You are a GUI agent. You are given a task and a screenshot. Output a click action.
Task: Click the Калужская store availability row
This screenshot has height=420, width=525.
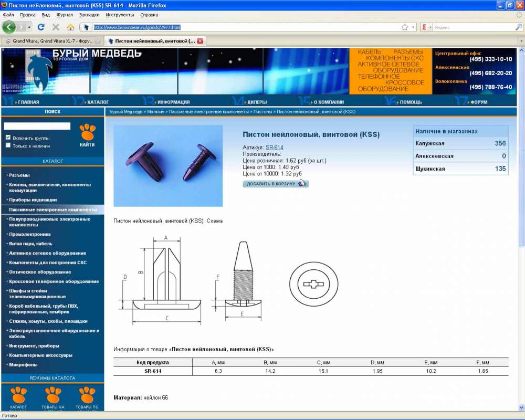(461, 143)
